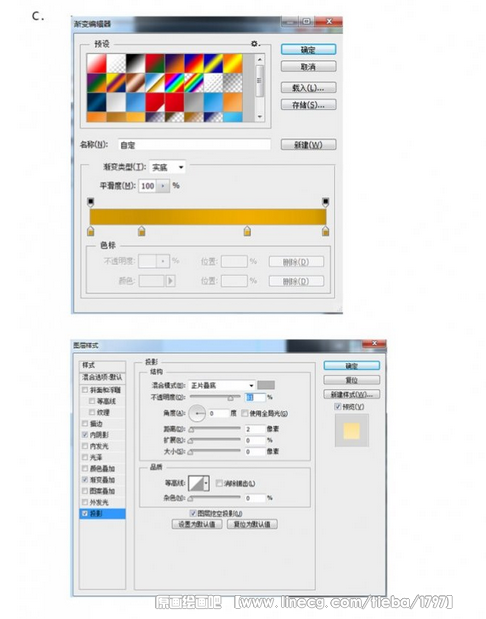Viewport: 486px width, 619px height.
Task: Enable the 图案叠加 checkbox
Action: pyautogui.click(x=85, y=491)
